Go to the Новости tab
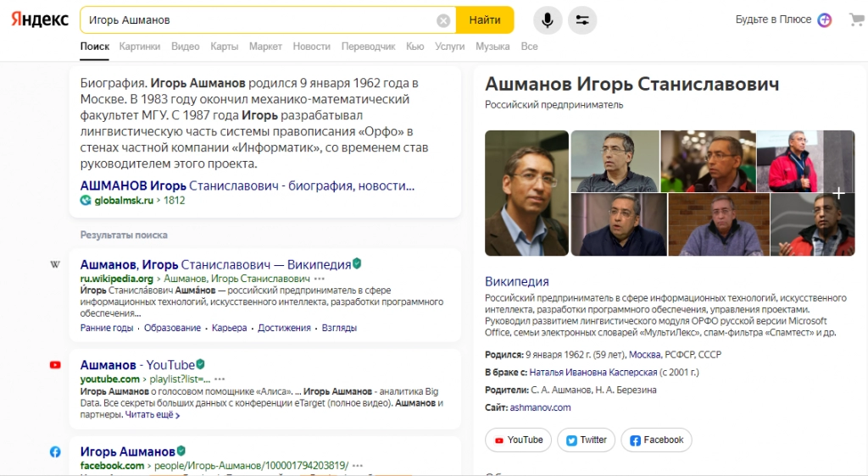Screen dimensions: 868x476 tap(312, 47)
